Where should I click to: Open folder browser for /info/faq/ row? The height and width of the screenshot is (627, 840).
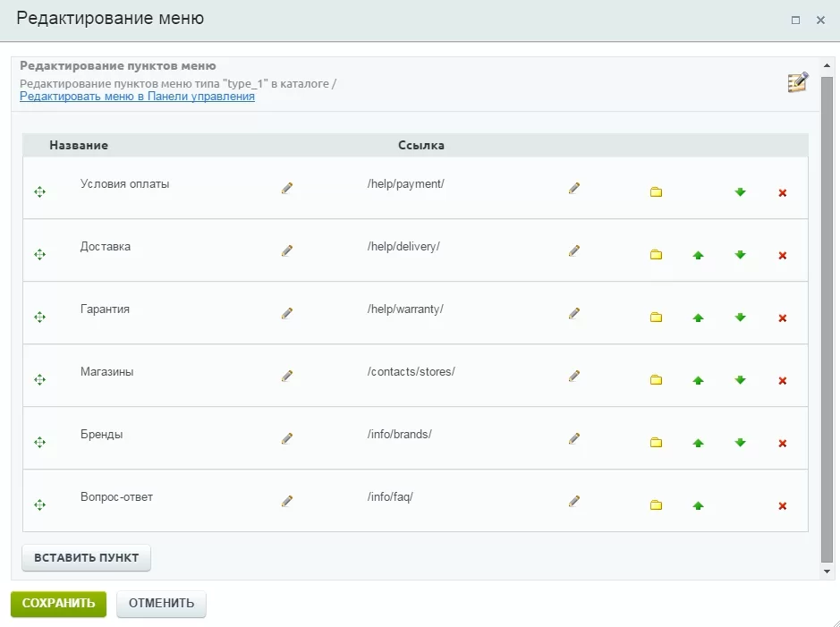[657, 505]
